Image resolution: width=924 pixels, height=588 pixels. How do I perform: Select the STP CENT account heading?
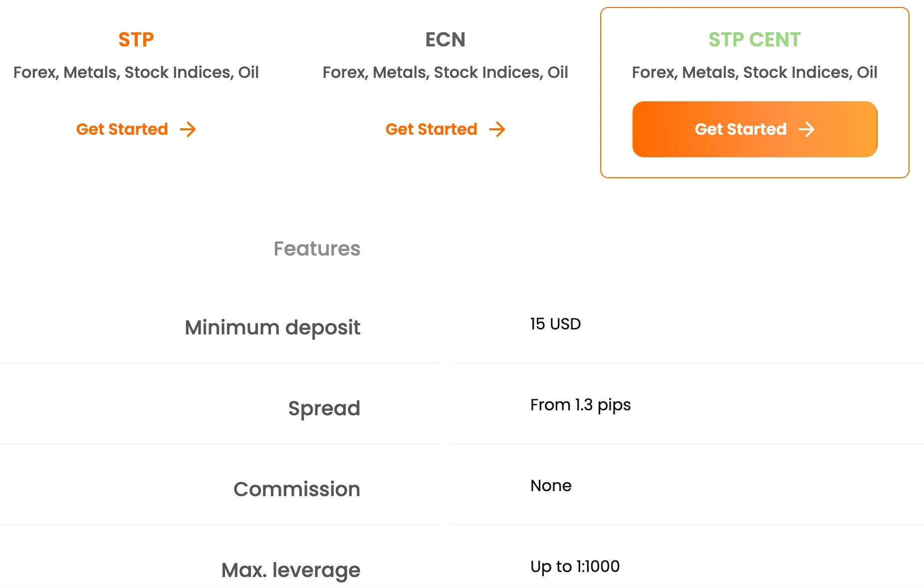[x=754, y=39]
